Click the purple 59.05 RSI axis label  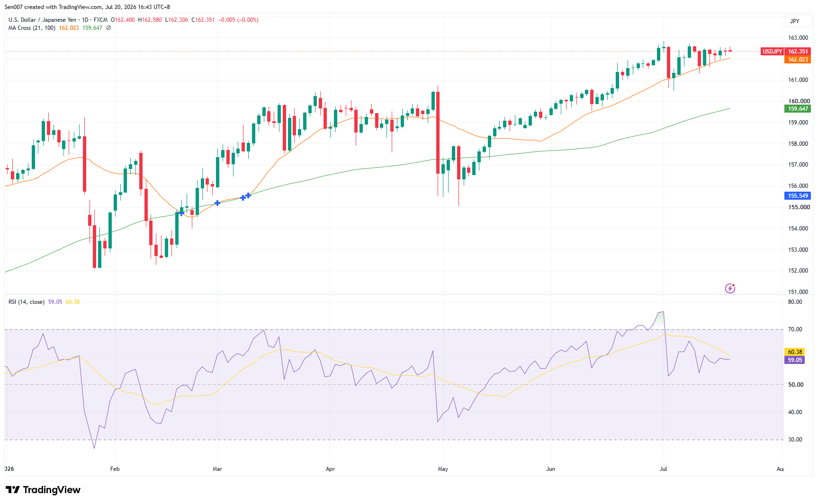coord(795,360)
